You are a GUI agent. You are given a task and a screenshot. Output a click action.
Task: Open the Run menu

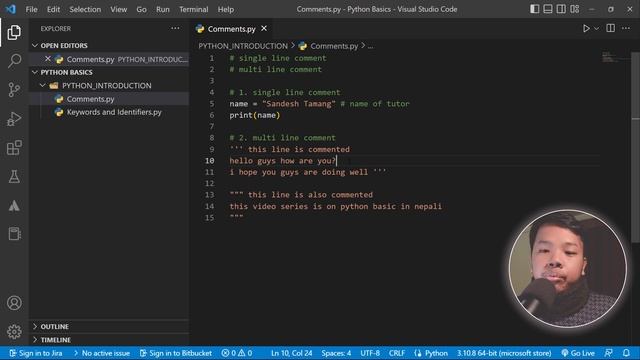162,9
